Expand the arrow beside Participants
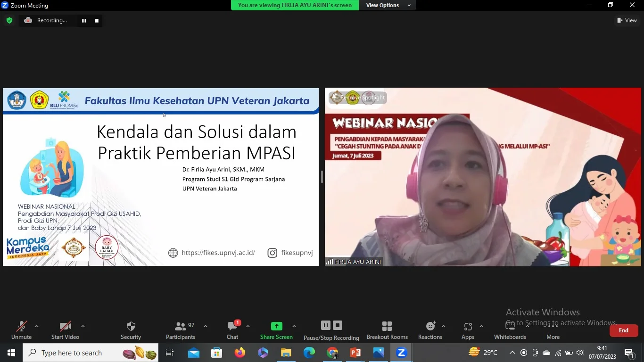 pos(206,326)
